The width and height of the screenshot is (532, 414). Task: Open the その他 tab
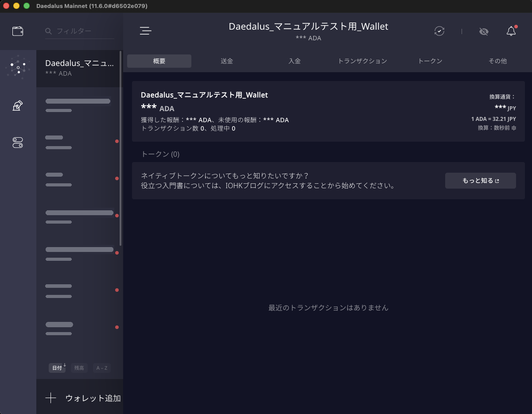point(497,61)
